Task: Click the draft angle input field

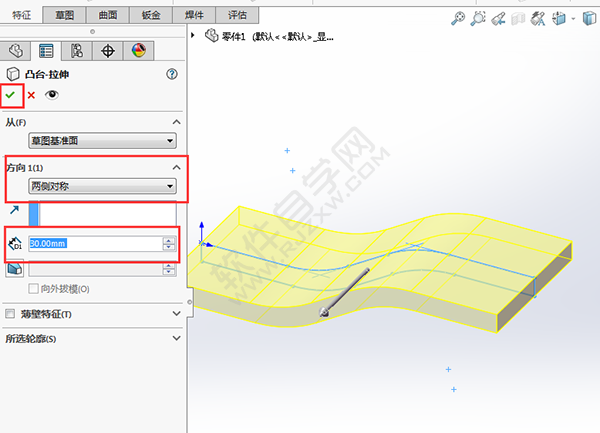Action: coord(96,269)
